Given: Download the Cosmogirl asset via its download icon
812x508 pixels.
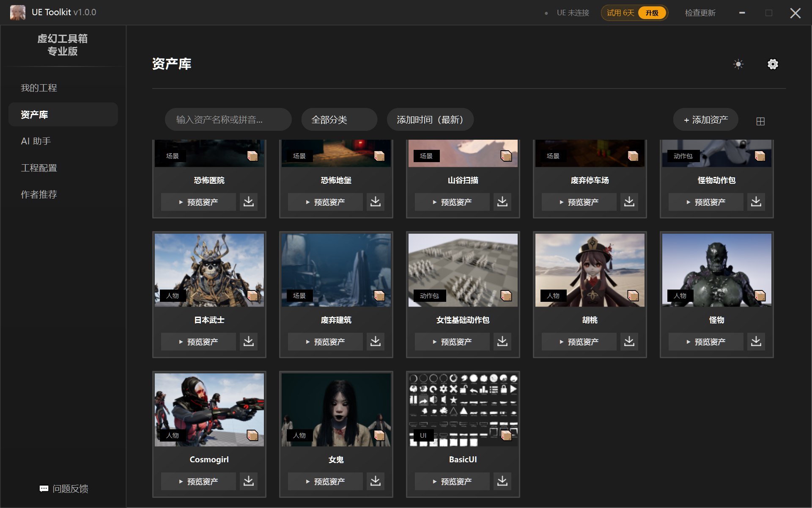Looking at the screenshot, I should [248, 481].
